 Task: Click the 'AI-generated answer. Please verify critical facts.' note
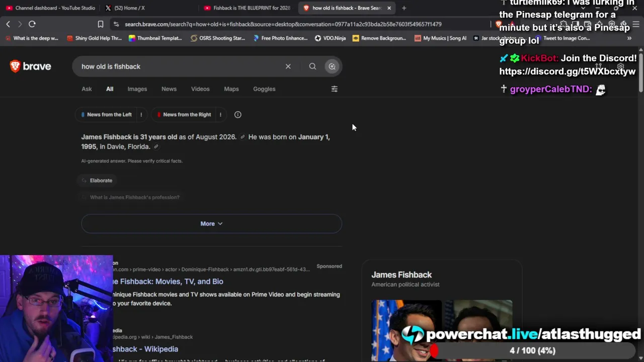coord(132,161)
